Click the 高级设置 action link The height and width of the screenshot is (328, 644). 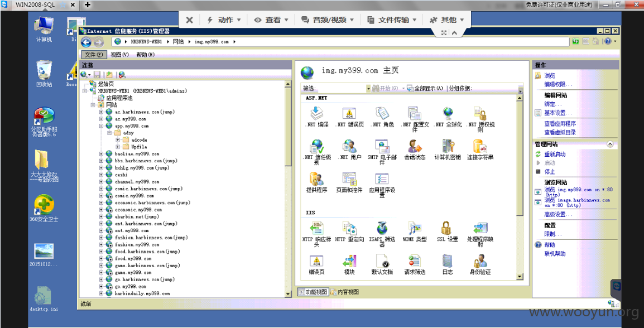pos(558,214)
